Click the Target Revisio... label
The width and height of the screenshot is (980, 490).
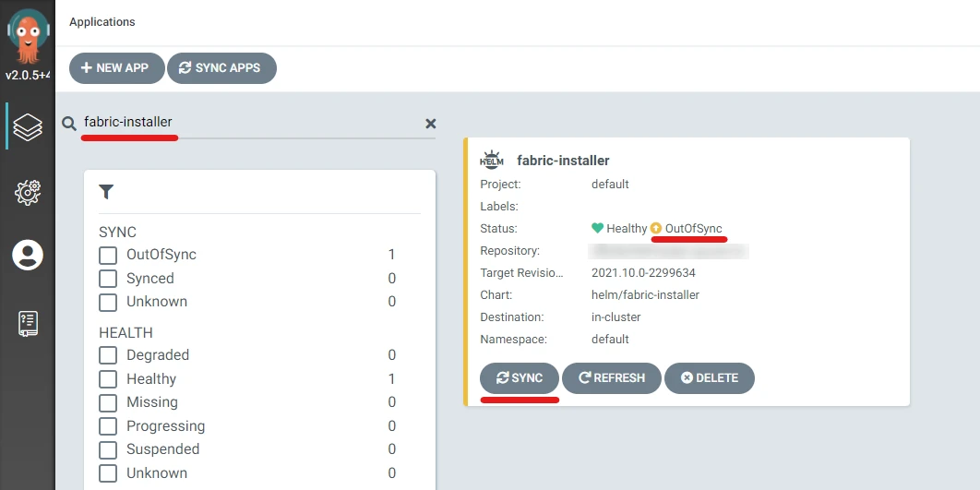522,273
